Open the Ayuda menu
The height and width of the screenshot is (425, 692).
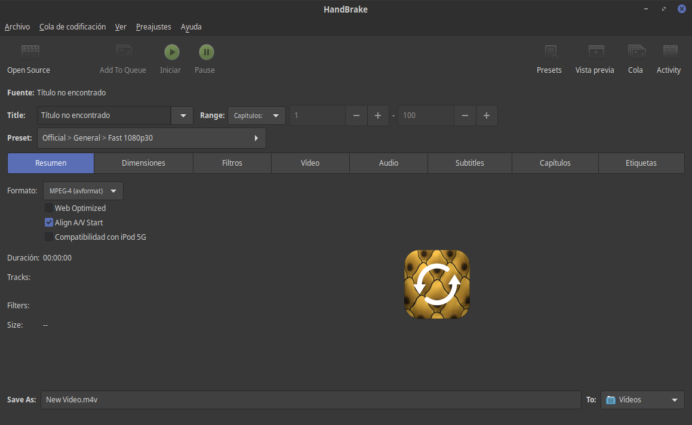191,27
